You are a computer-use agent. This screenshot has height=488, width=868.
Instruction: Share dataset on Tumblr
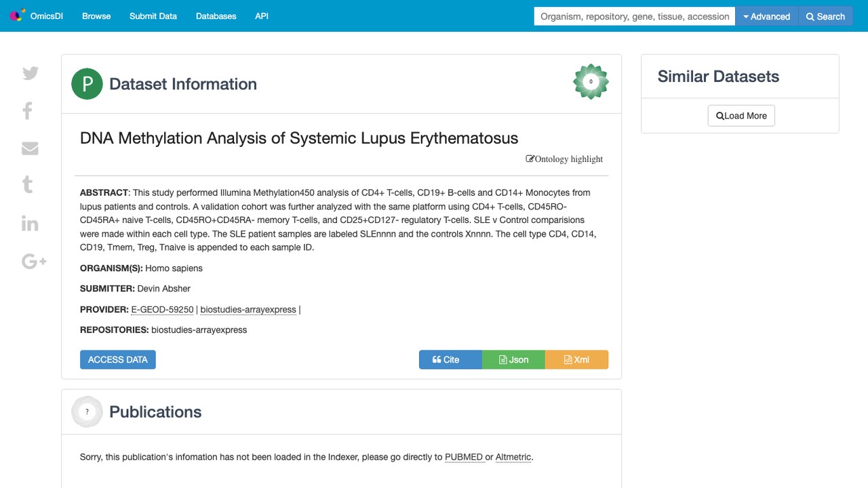pos(28,184)
